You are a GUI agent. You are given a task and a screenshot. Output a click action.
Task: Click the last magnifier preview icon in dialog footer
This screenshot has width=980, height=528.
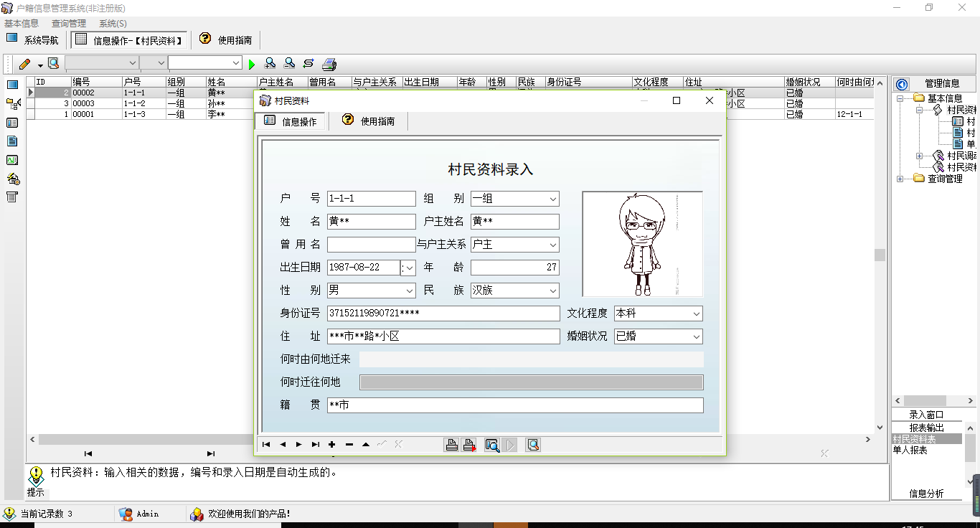pyautogui.click(x=533, y=445)
